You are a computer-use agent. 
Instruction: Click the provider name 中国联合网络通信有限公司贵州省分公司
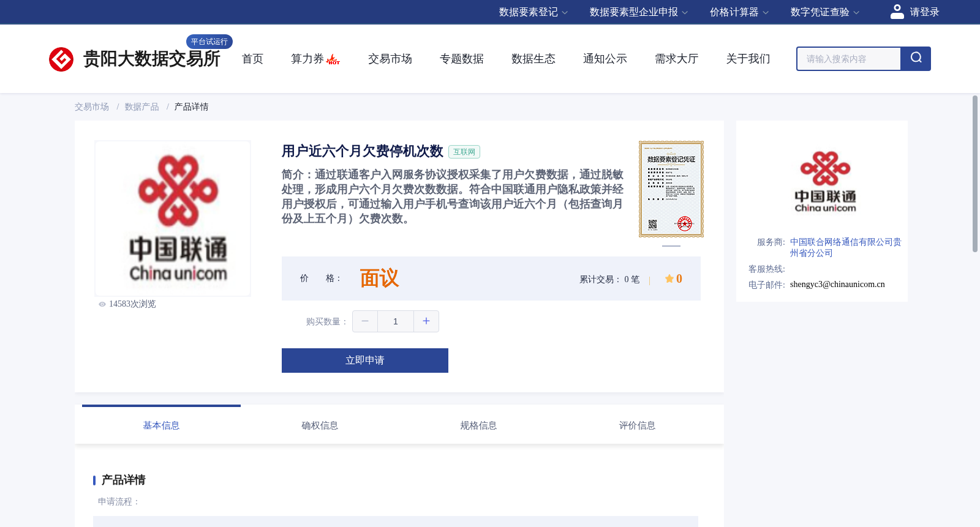pyautogui.click(x=845, y=247)
